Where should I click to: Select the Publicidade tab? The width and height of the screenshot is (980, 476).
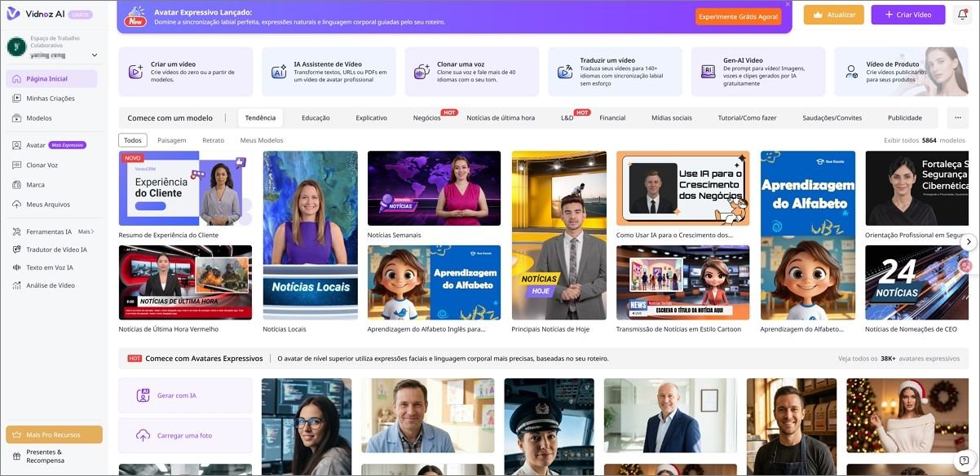coord(905,117)
